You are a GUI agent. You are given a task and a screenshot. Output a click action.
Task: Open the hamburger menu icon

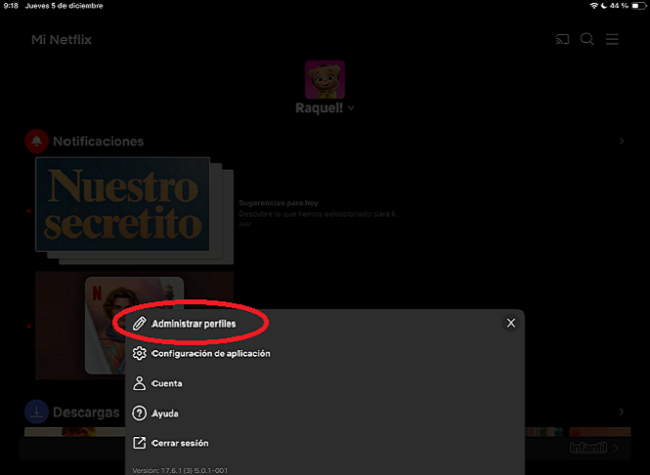[612, 40]
